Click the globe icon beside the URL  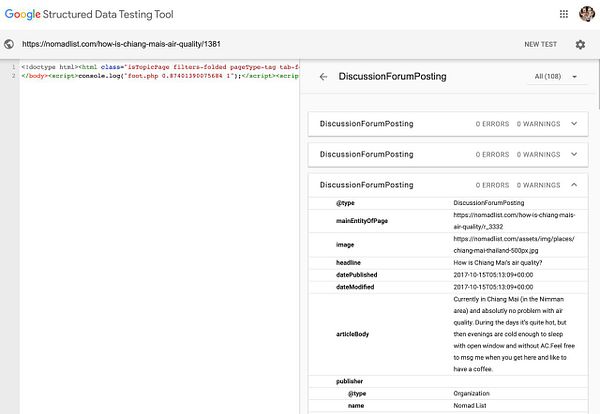(x=9, y=44)
